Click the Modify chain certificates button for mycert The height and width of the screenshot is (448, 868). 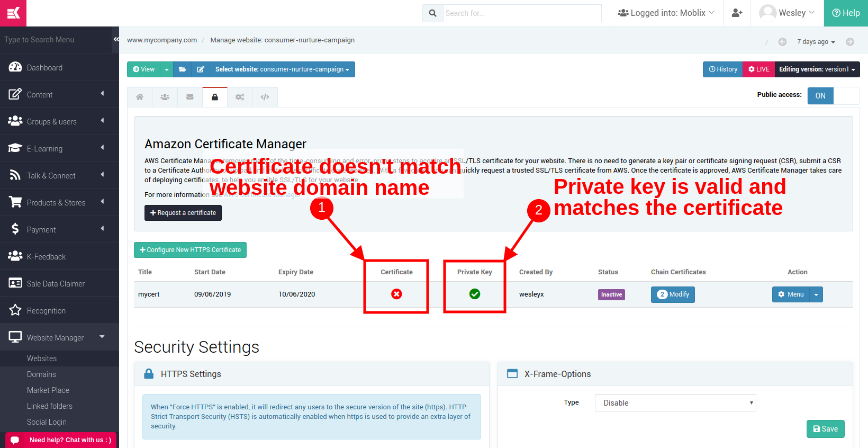(x=673, y=294)
